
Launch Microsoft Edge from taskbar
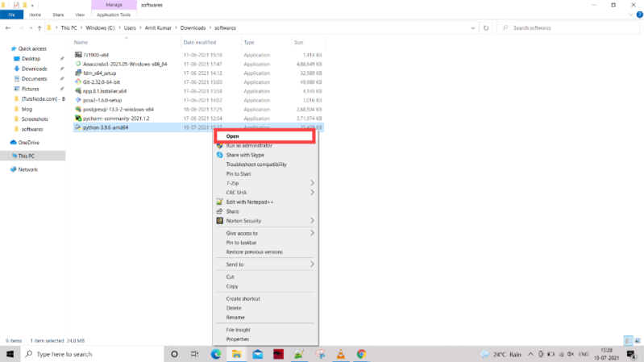click(216, 354)
